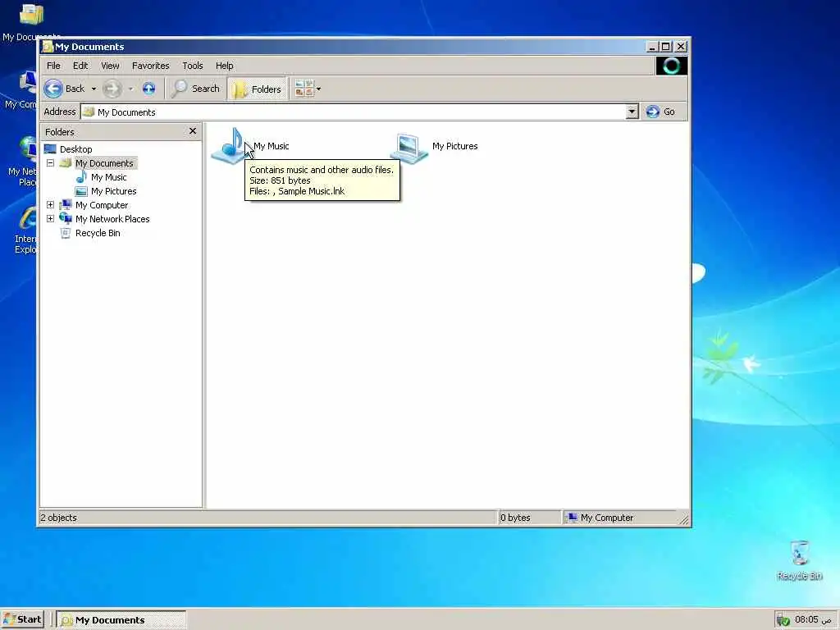Open the Forward history dropdown arrow
The height and width of the screenshot is (630, 840).
[130, 89]
